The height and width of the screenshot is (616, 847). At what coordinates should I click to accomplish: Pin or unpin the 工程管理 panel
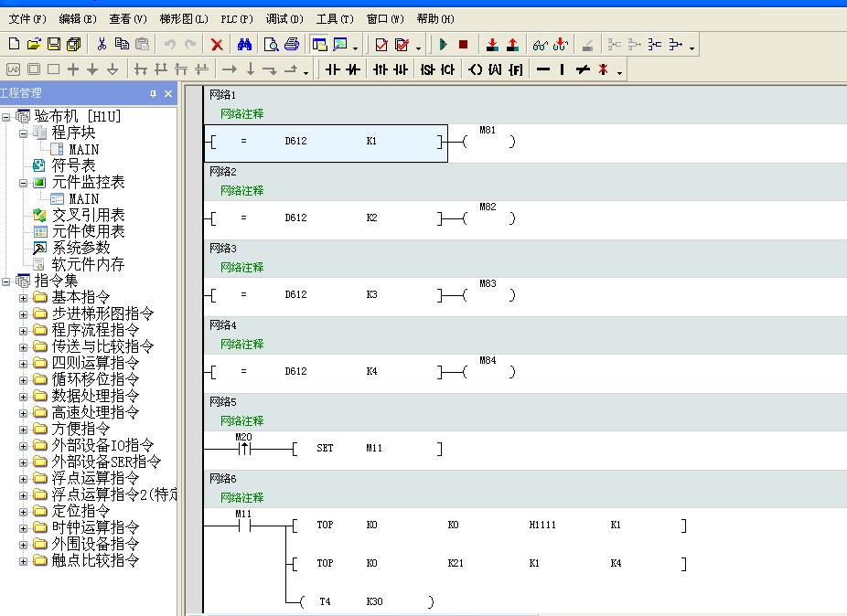[154, 93]
